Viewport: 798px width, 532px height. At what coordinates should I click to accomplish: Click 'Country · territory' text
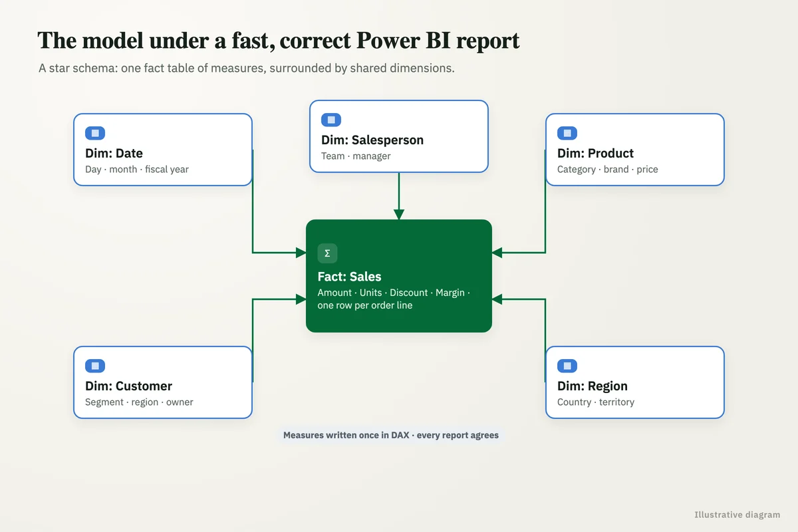(596, 402)
